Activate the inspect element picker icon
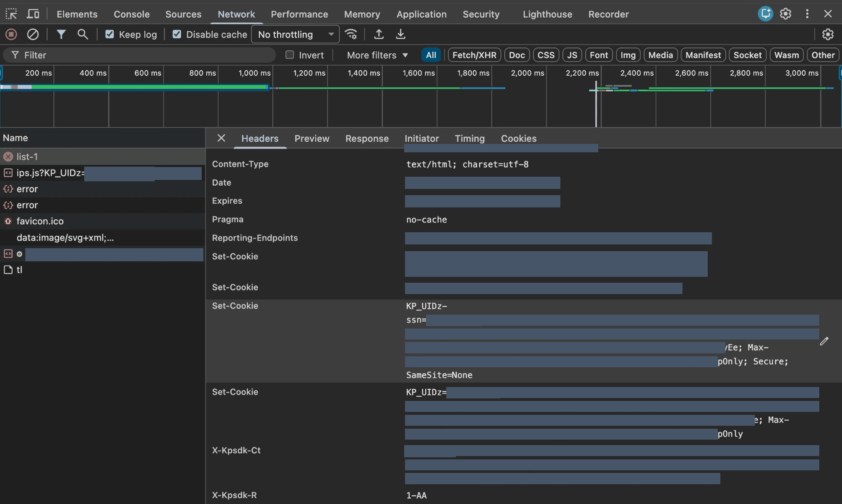The width and height of the screenshot is (842, 504). coord(11,14)
